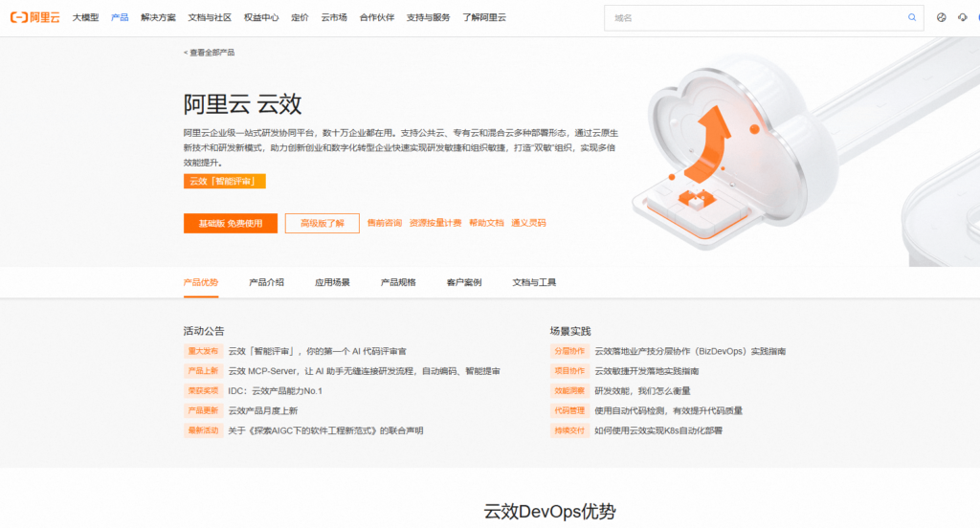The height and width of the screenshot is (528, 980).
Task: Switch to the 产品介绍 tab
Action: coord(266,282)
